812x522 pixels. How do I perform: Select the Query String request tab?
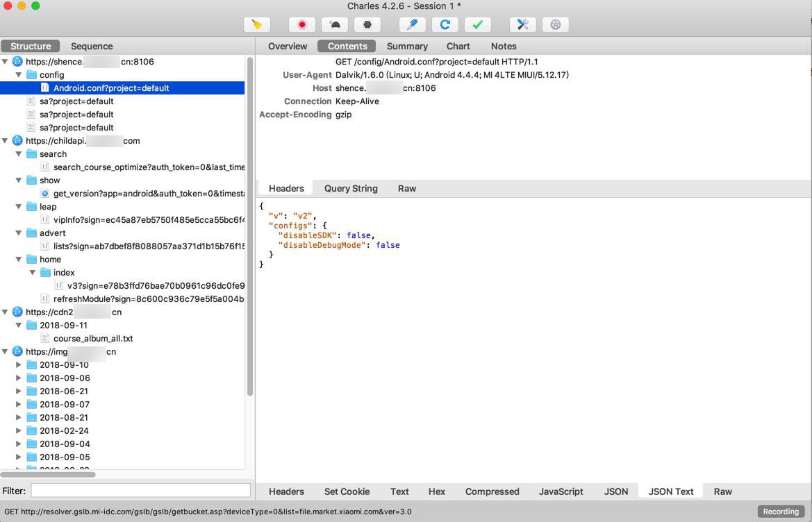click(x=351, y=189)
